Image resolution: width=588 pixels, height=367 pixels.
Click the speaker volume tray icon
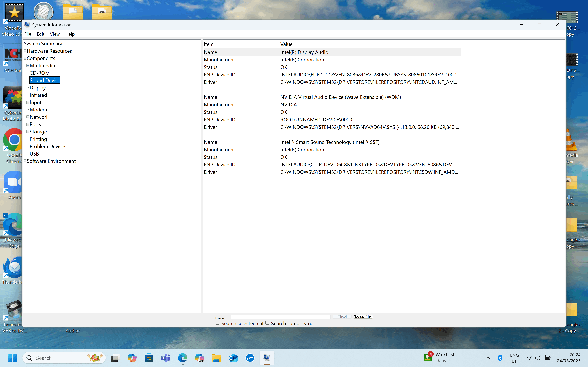pos(538,358)
